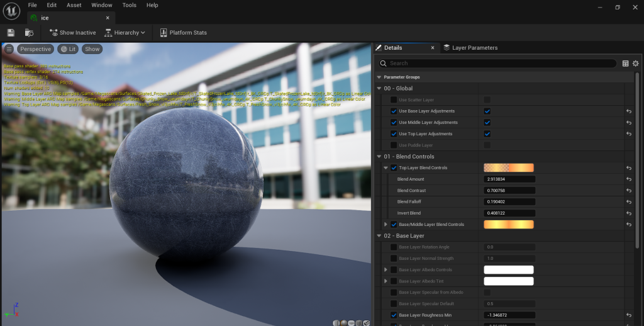Open the Window menu
The image size is (644, 326).
point(102,5)
